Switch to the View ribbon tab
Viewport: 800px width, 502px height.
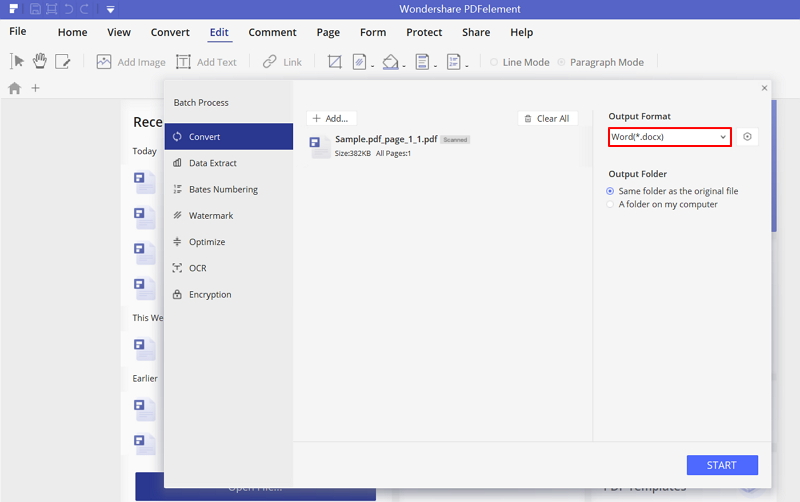pos(119,32)
